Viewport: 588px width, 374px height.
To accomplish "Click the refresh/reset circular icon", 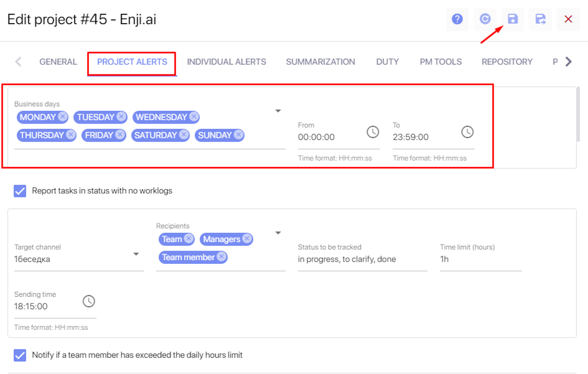I will pos(485,19).
